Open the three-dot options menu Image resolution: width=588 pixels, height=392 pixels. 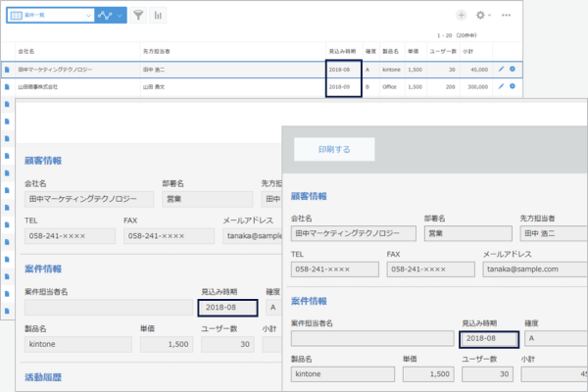tap(506, 16)
